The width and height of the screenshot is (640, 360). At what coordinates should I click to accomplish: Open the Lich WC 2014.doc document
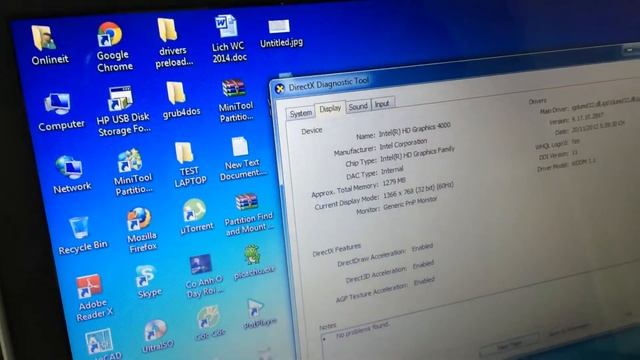pyautogui.click(x=225, y=26)
